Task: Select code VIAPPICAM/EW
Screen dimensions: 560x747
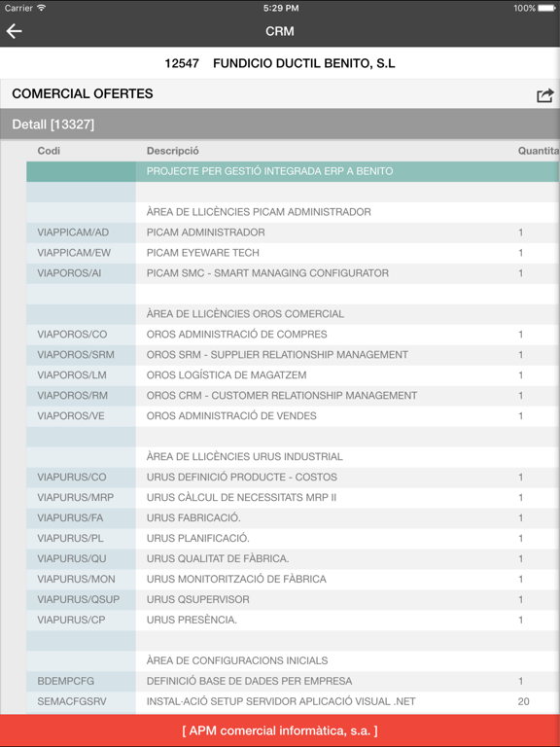Action: [x=74, y=253]
